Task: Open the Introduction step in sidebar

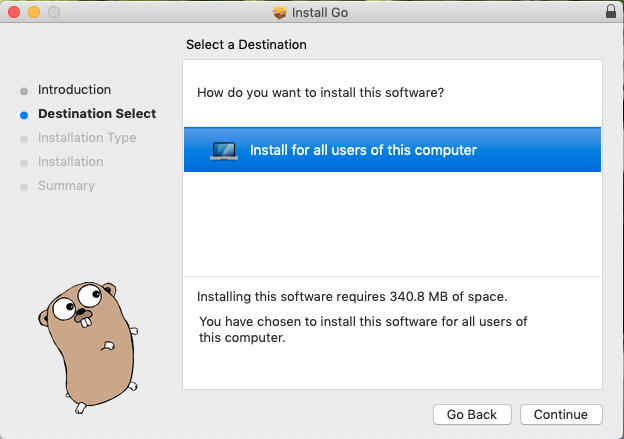Action: [74, 90]
